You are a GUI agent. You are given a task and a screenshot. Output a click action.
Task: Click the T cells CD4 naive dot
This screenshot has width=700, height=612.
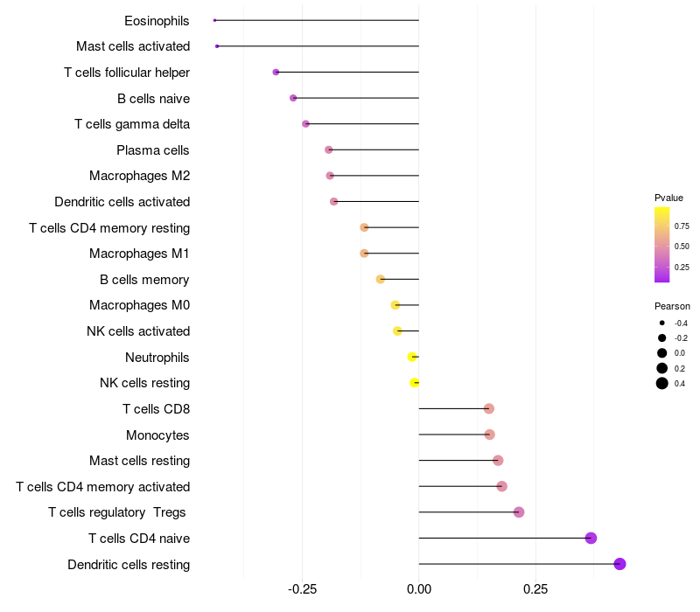coord(591,538)
